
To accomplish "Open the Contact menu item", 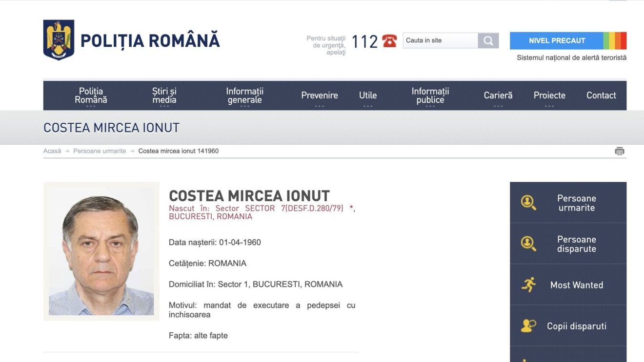I will coord(601,95).
